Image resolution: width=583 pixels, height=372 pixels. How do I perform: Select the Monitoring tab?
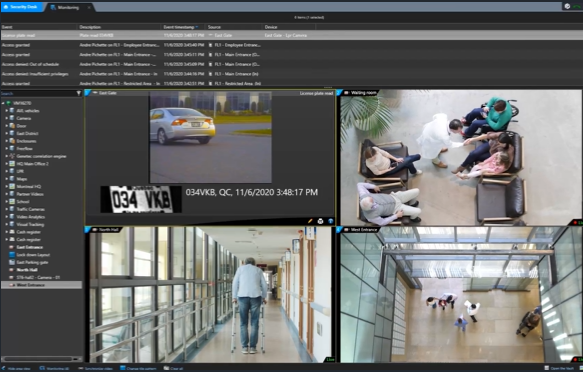(69, 7)
